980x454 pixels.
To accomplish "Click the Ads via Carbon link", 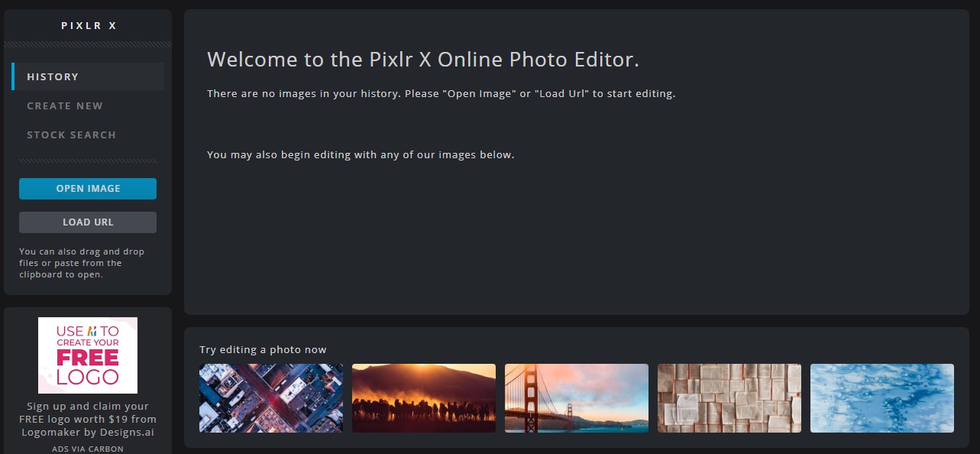I will (88, 449).
